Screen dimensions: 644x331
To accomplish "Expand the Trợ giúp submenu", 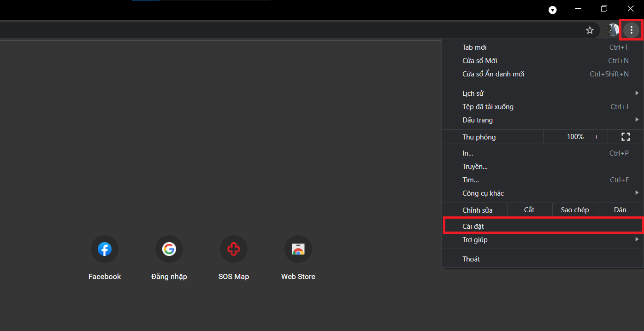I will [543, 240].
